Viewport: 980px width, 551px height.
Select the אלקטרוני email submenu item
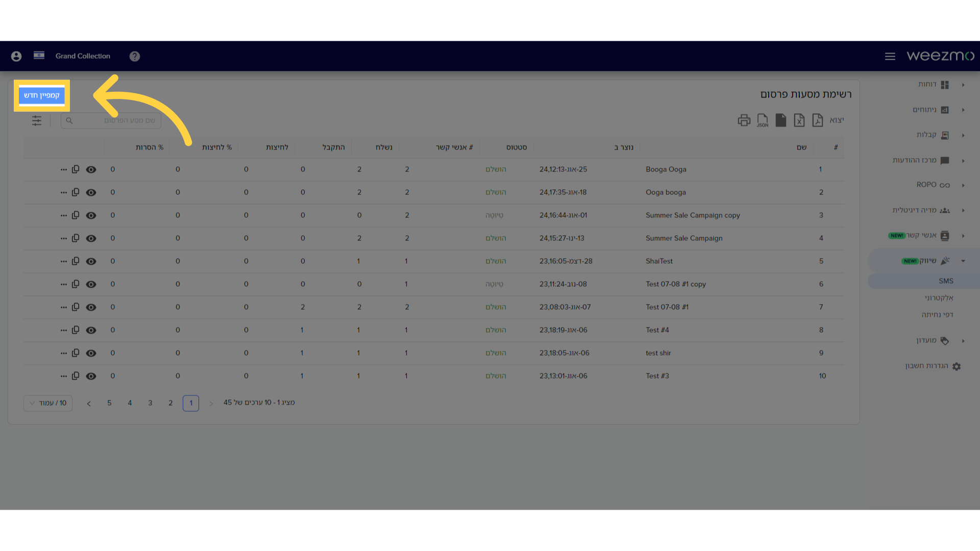tap(939, 298)
